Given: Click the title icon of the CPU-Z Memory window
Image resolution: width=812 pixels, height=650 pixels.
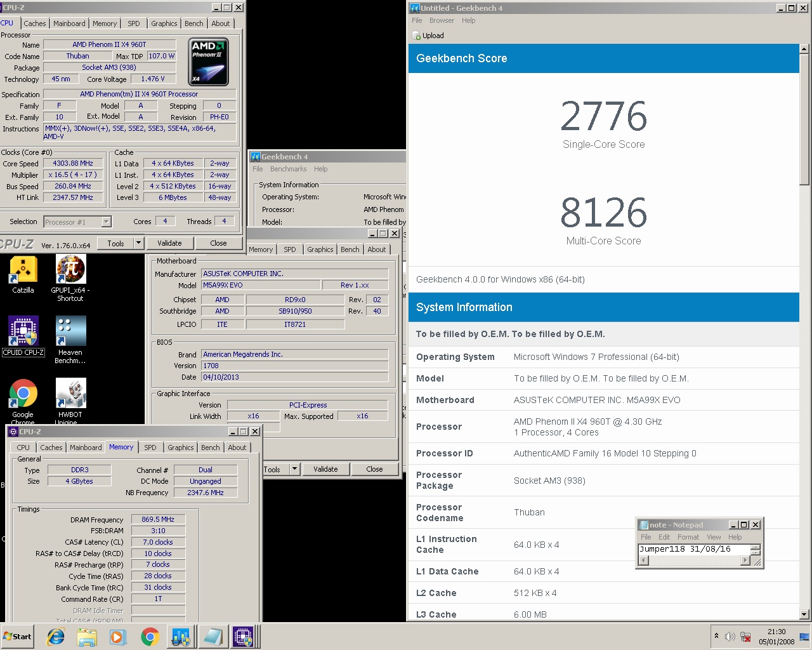Looking at the screenshot, I should (x=13, y=432).
